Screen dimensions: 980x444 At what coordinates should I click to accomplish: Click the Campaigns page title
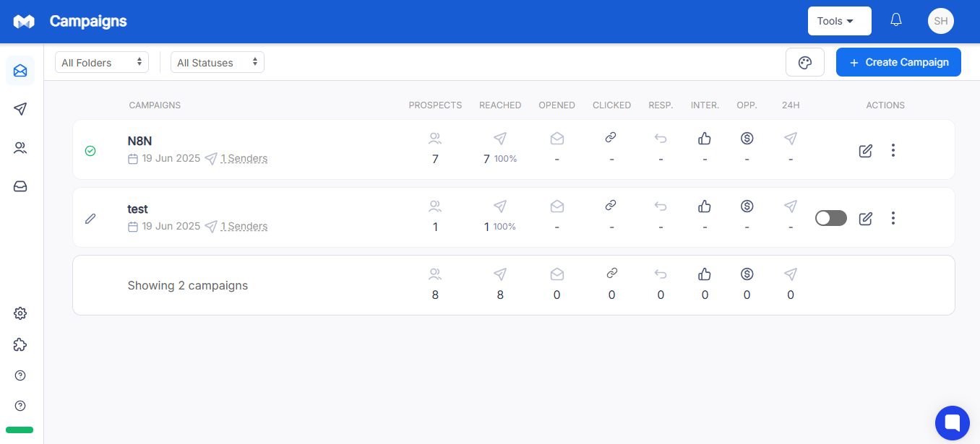[88, 22]
